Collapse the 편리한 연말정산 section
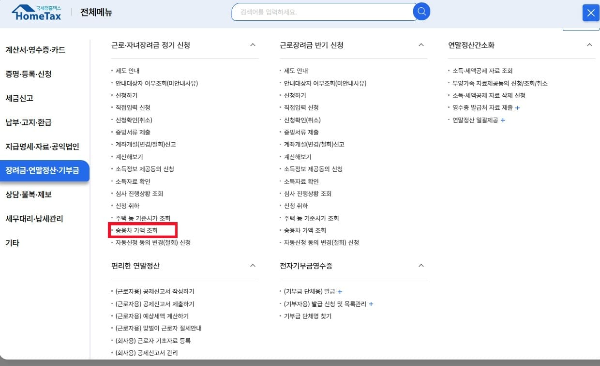600x366 pixels. 253,266
